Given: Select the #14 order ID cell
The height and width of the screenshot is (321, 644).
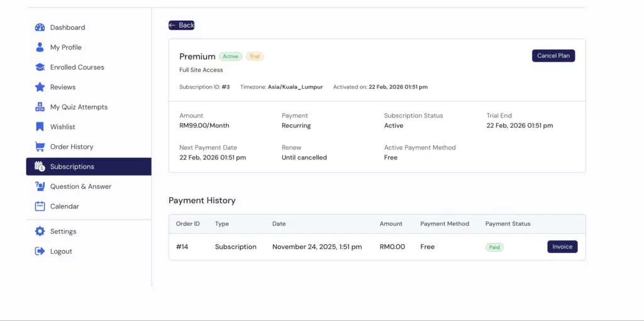Looking at the screenshot, I should click(182, 247).
